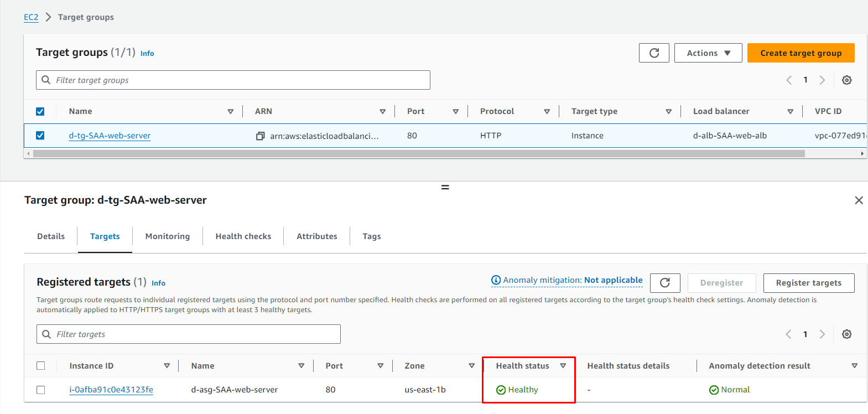
Task: Close the target group details panel
Action: click(x=859, y=200)
